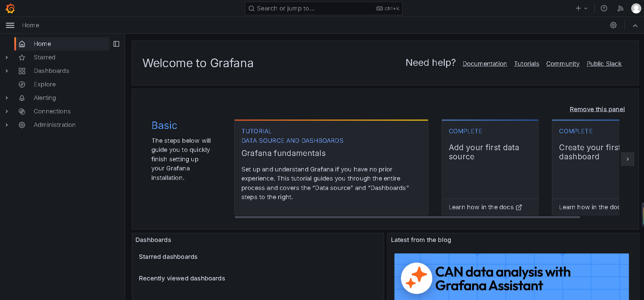Click the Starred dashboards heading
The width and height of the screenshot is (644, 300).
(x=168, y=257)
